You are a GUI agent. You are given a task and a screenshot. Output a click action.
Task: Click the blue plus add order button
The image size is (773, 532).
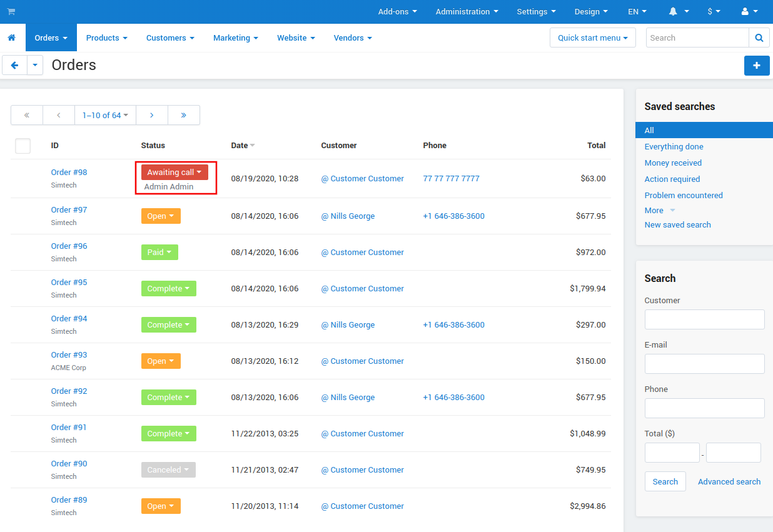pyautogui.click(x=757, y=65)
